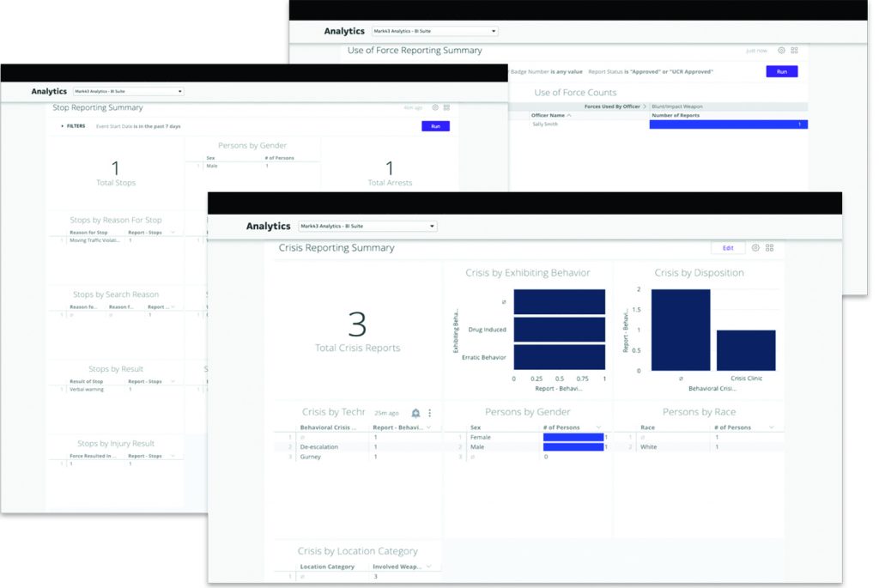The height and width of the screenshot is (588, 879).
Task: Open settings gear in Use of Force Summary
Action: coord(781,51)
